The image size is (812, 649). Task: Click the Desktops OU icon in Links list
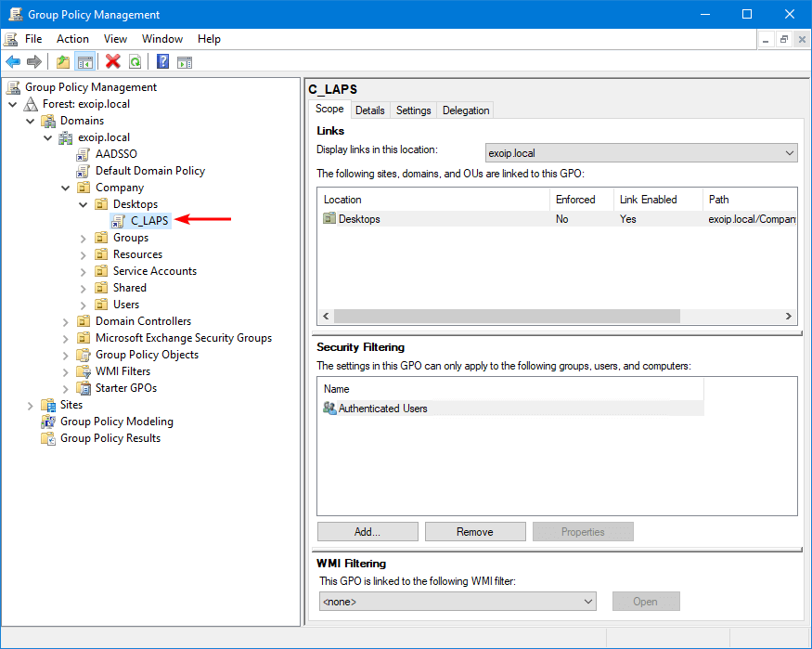(x=329, y=218)
